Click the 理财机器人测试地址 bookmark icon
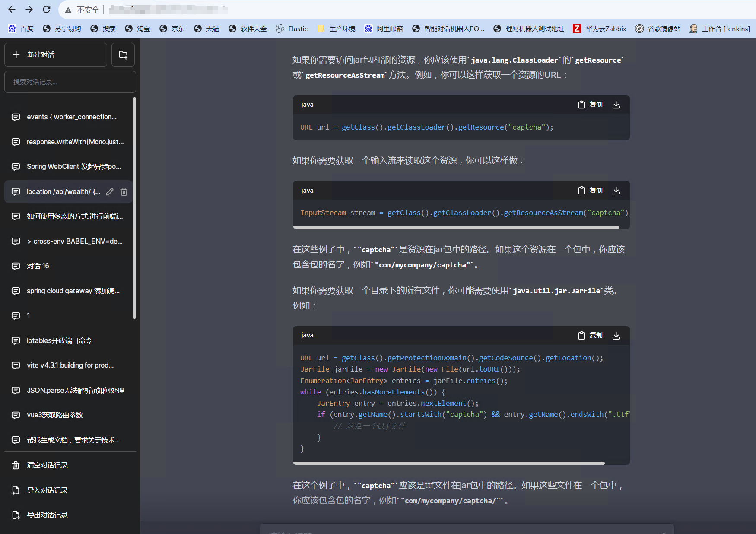 tap(497, 29)
